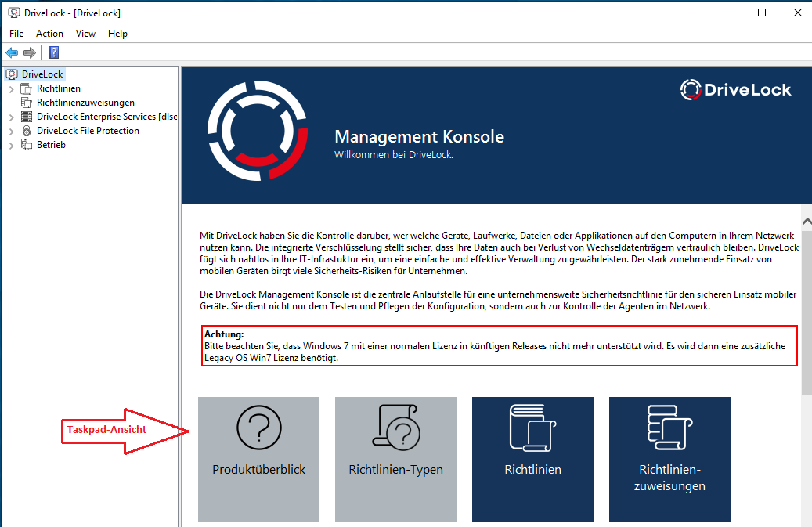The image size is (812, 527).
Task: Open the Richtlinien-zuweisungen tile label
Action: tap(669, 478)
